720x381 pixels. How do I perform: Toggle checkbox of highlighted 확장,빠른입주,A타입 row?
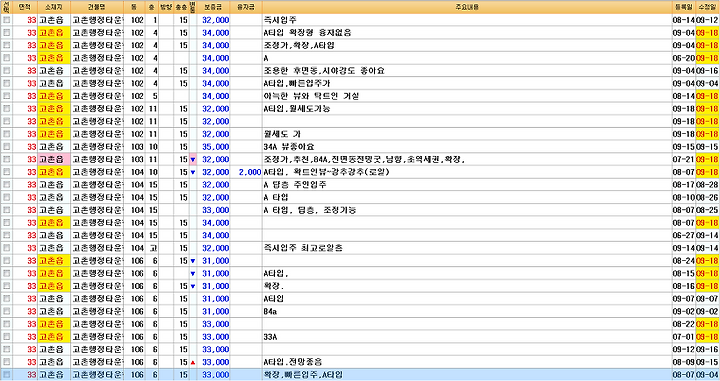[x=6, y=375]
